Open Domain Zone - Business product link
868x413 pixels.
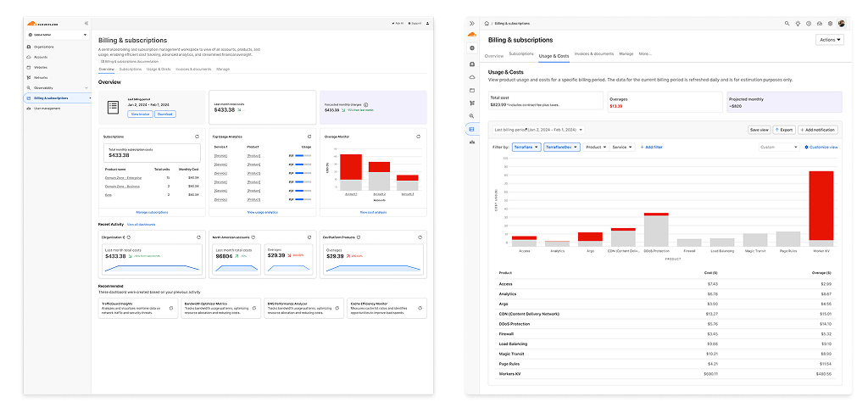tap(122, 187)
